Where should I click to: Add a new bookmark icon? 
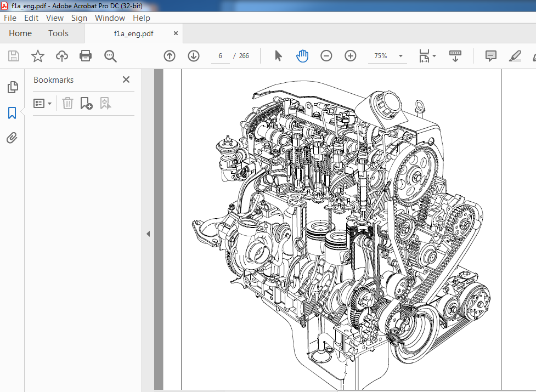(x=86, y=103)
